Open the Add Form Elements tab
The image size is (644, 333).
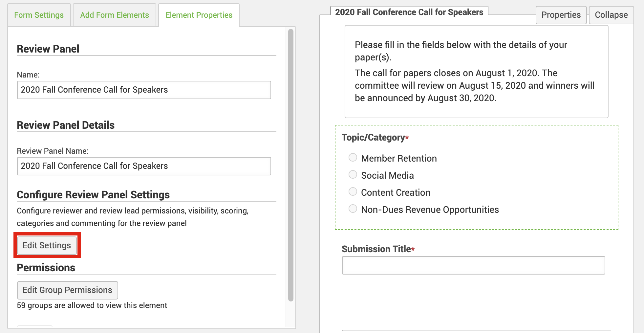pyautogui.click(x=114, y=15)
